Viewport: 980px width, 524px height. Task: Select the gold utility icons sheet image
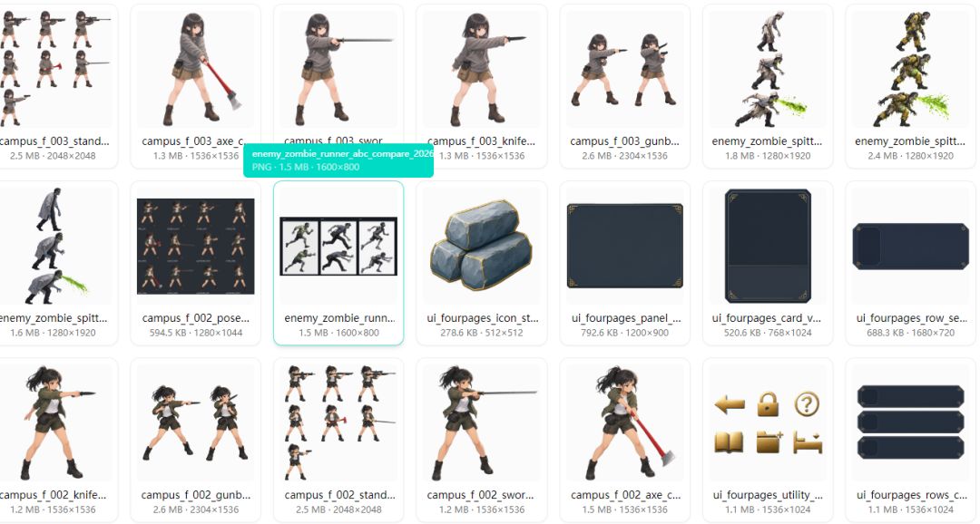click(x=768, y=422)
